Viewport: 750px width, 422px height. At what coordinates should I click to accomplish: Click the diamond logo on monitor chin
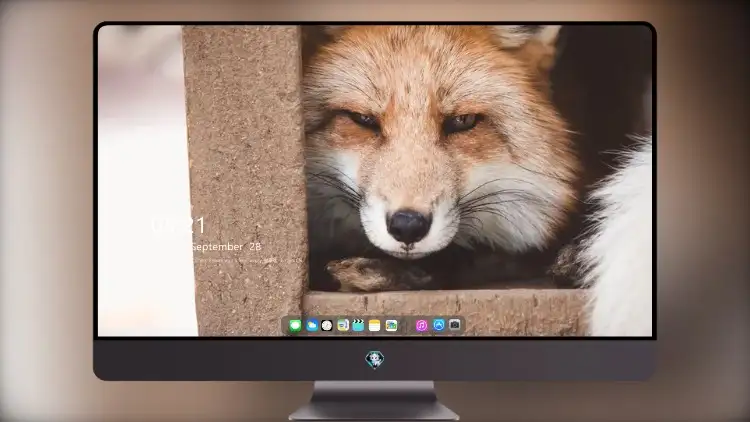coord(375,359)
